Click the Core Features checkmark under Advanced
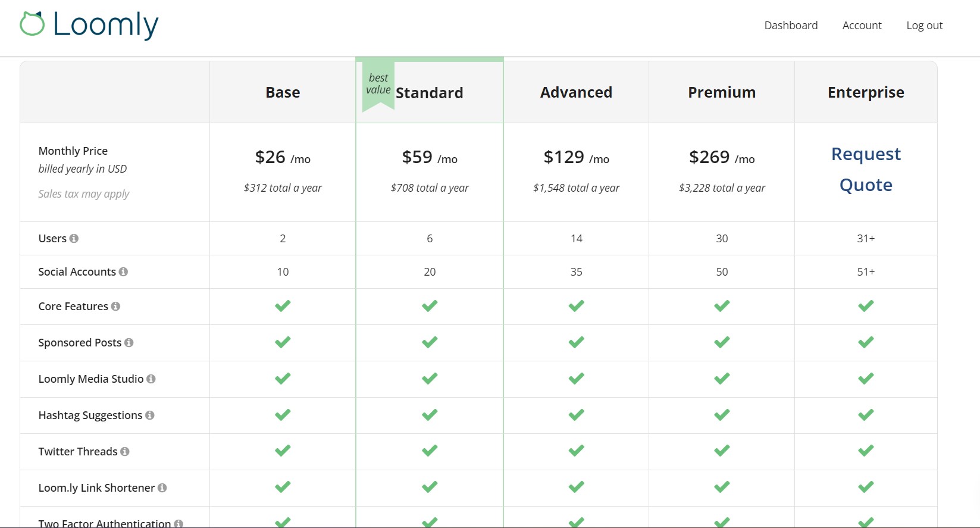The height and width of the screenshot is (528, 980). 576,306
